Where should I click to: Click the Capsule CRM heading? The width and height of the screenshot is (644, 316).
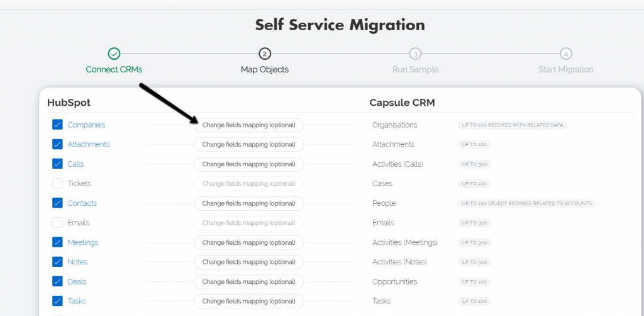point(402,103)
